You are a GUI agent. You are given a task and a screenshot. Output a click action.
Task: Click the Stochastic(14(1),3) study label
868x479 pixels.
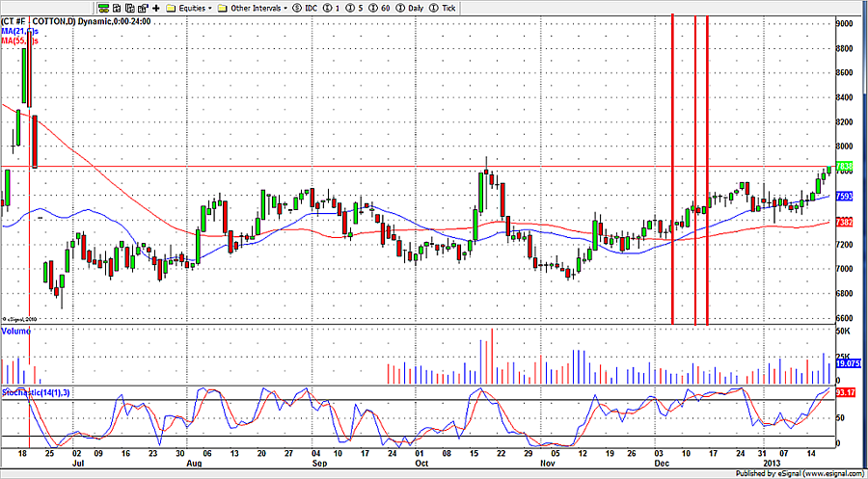click(37, 392)
